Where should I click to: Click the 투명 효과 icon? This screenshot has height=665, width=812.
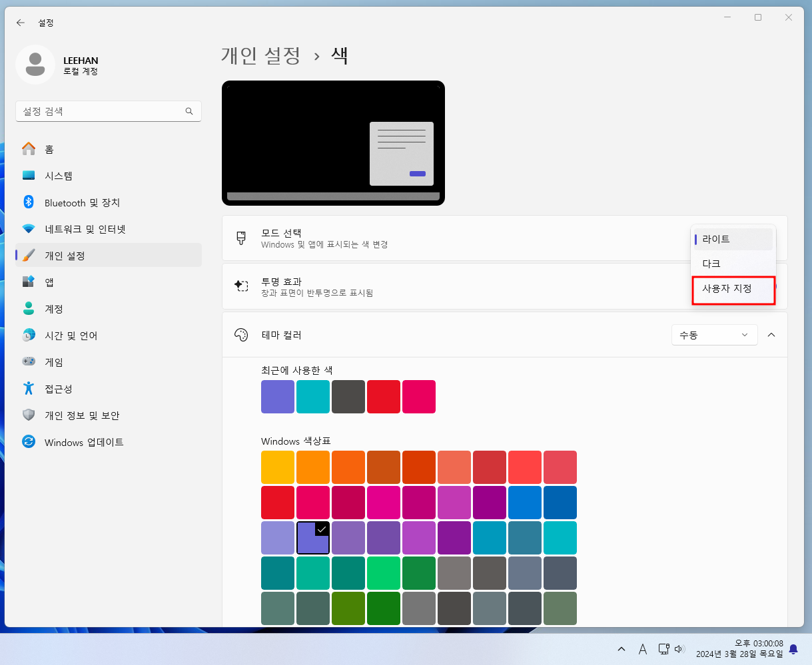tap(242, 286)
